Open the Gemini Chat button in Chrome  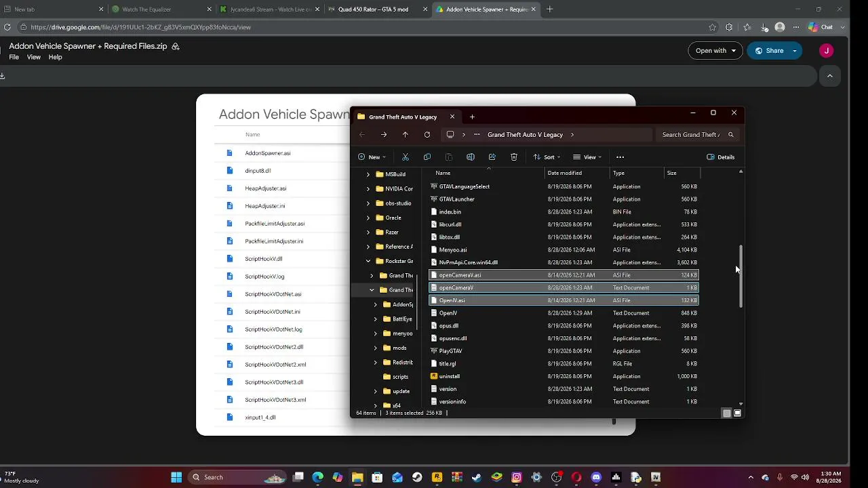click(x=821, y=27)
